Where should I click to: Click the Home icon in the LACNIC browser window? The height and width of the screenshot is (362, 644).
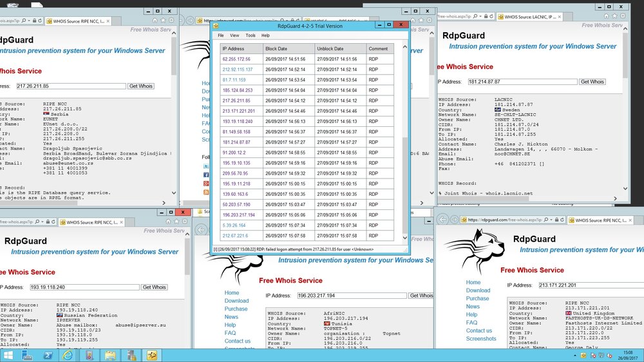606,16
